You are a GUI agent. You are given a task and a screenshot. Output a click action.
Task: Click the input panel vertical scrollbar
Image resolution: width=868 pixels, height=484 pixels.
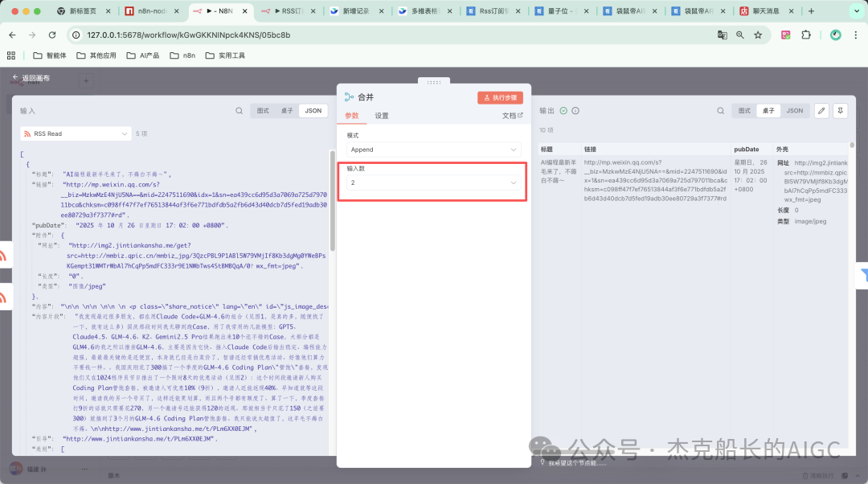click(332, 200)
